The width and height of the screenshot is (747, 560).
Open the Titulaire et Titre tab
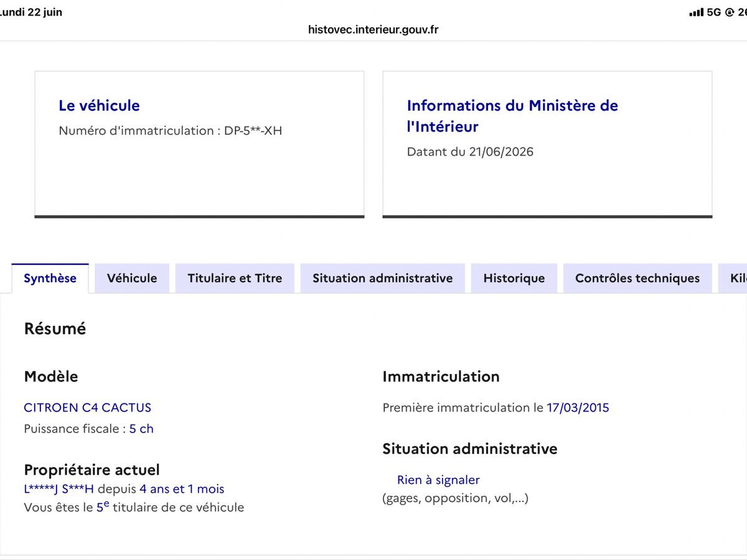click(235, 278)
